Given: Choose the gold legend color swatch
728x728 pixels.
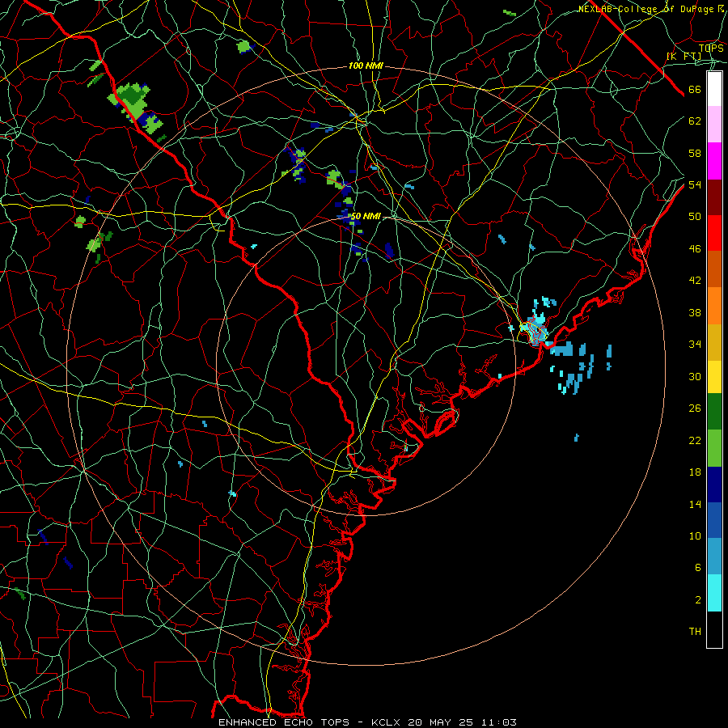Looking at the screenshot, I should (x=714, y=342).
